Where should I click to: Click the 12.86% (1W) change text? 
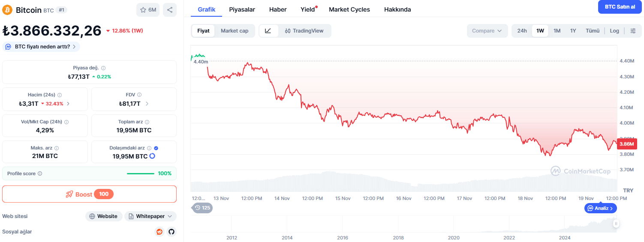(x=127, y=31)
